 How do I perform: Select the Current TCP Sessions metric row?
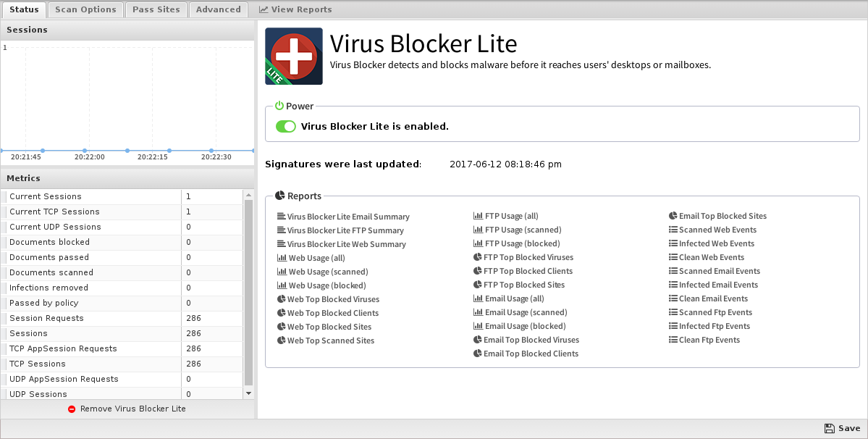(x=122, y=212)
